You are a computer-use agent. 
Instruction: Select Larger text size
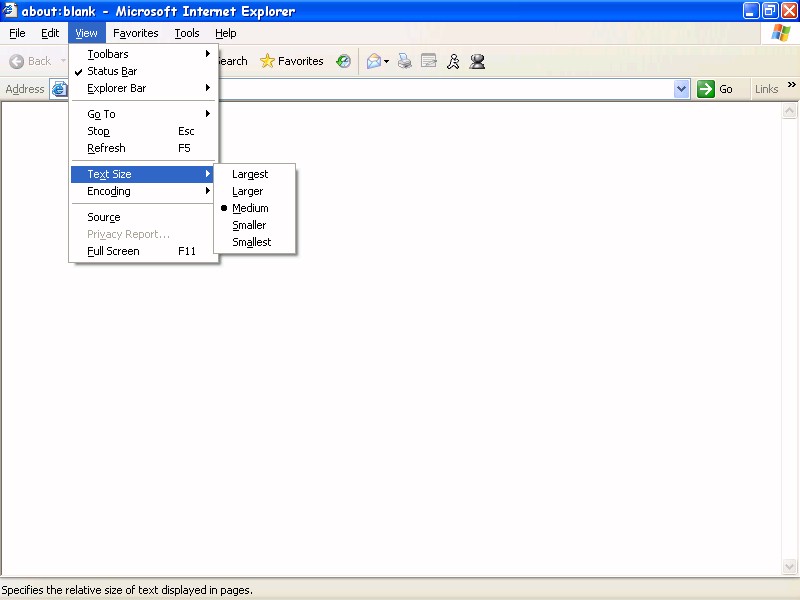tap(255, 191)
